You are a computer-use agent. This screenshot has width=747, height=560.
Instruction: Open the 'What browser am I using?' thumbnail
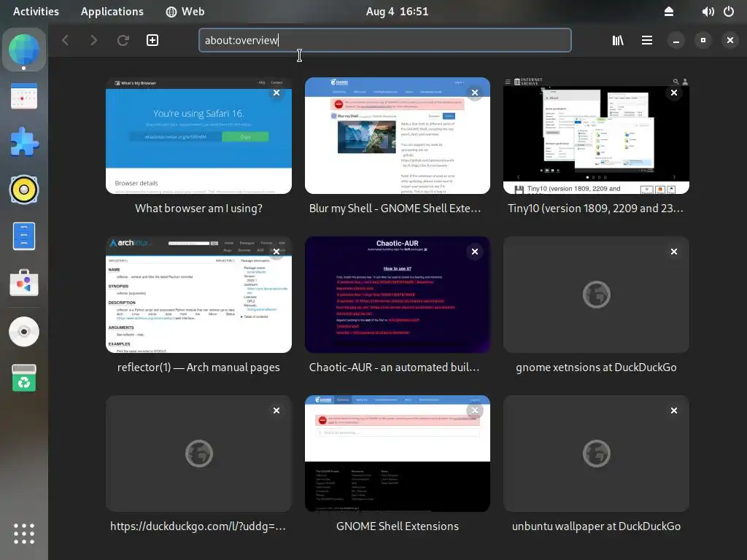(198, 136)
